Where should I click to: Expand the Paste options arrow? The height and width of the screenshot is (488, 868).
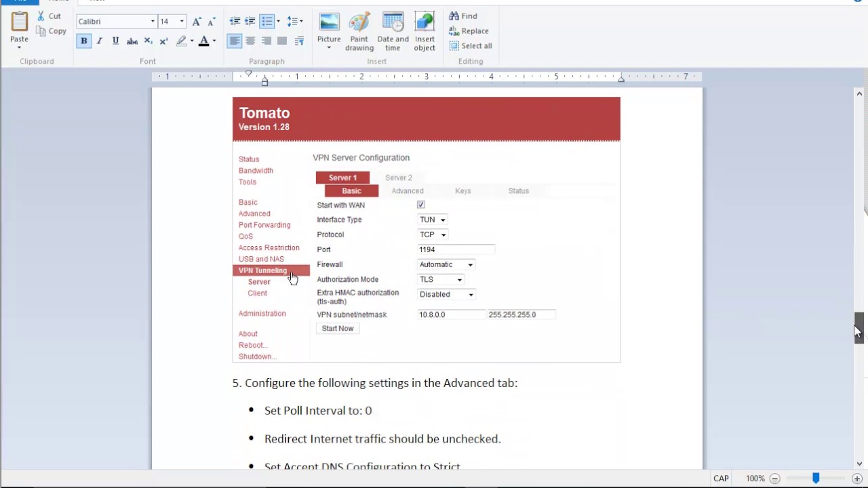point(19,47)
